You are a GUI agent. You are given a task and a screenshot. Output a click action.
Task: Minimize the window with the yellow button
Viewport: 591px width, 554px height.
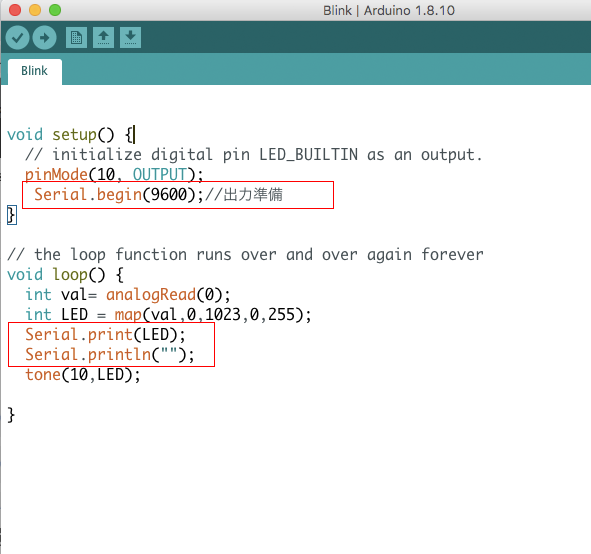[35, 10]
